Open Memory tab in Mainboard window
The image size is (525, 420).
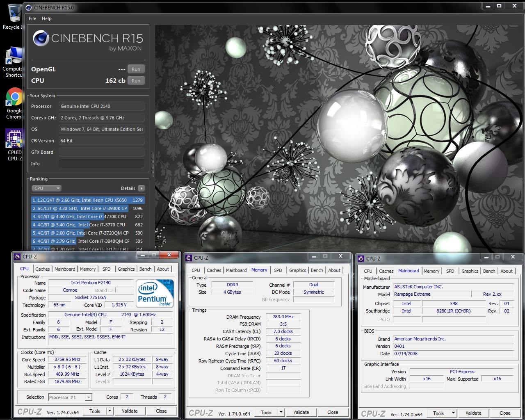tap(431, 271)
